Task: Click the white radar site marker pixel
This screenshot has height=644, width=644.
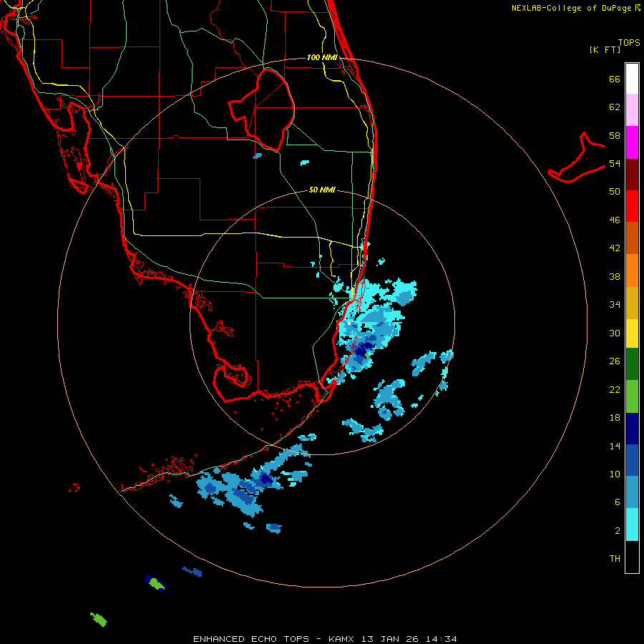Action: (x=349, y=323)
